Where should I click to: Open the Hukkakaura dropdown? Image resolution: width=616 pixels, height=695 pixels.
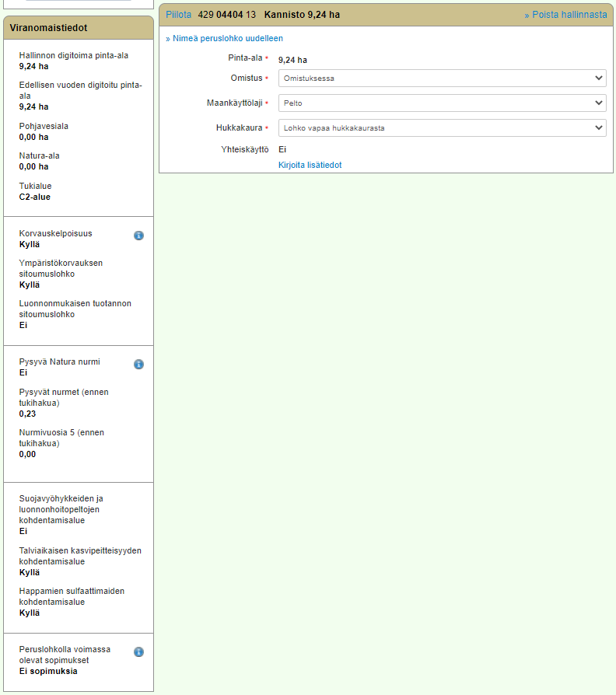[x=442, y=128]
